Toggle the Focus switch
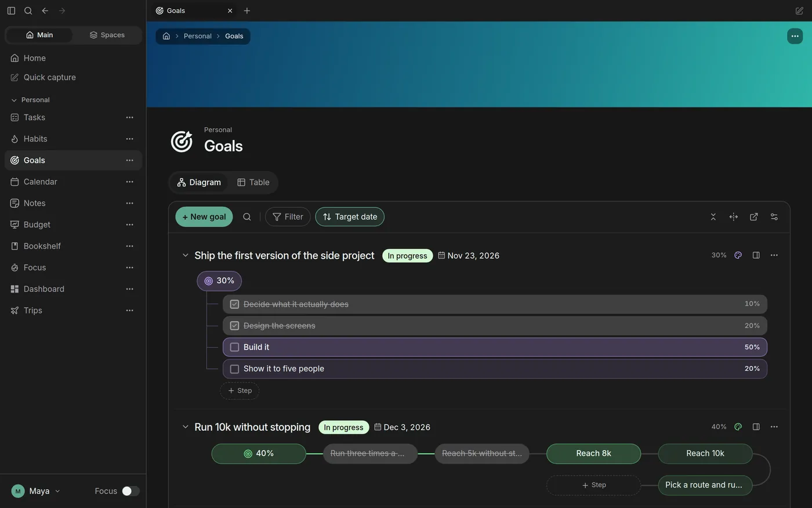Viewport: 812px width, 508px height. [130, 491]
